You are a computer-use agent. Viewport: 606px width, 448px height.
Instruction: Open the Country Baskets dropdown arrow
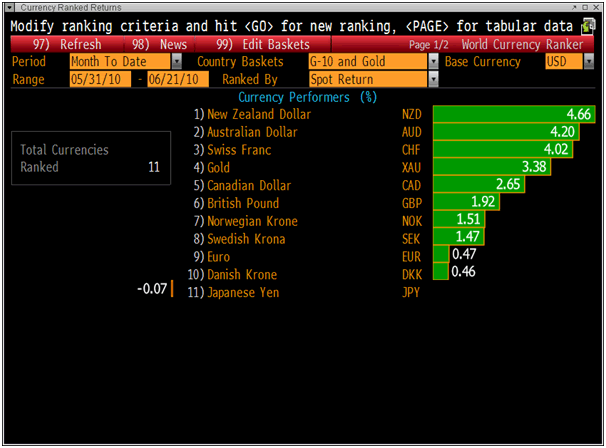[433, 62]
